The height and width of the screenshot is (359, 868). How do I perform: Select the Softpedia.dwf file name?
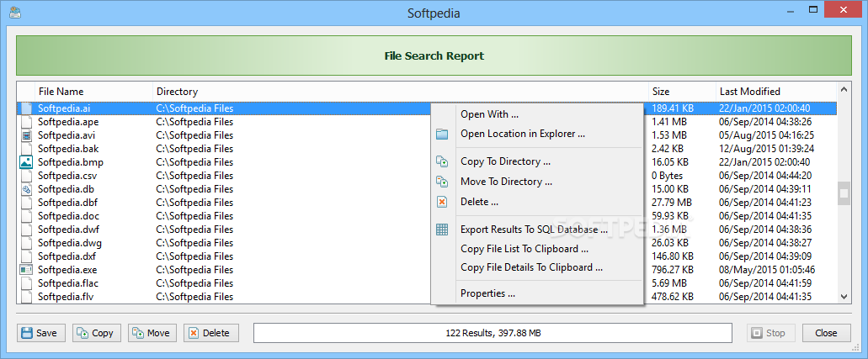[68, 230]
